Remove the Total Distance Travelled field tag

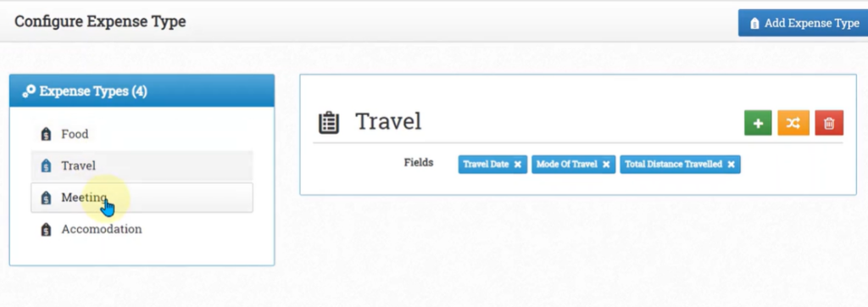(x=732, y=165)
